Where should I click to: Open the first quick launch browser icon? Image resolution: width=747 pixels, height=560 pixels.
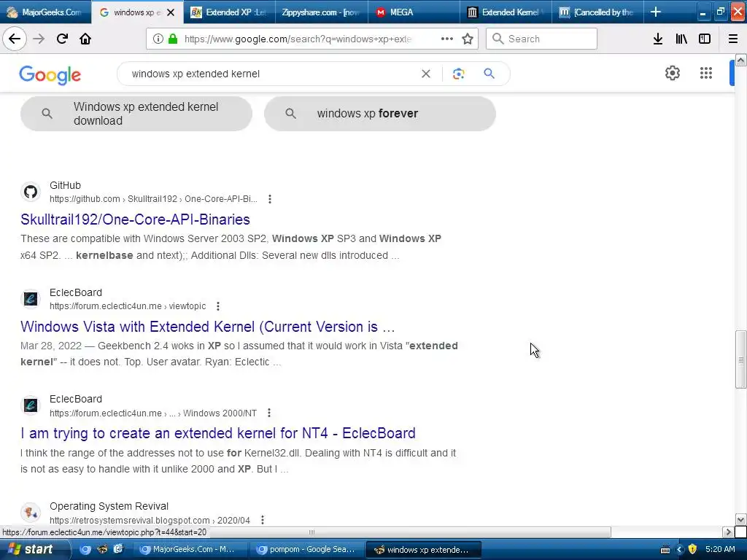85,550
